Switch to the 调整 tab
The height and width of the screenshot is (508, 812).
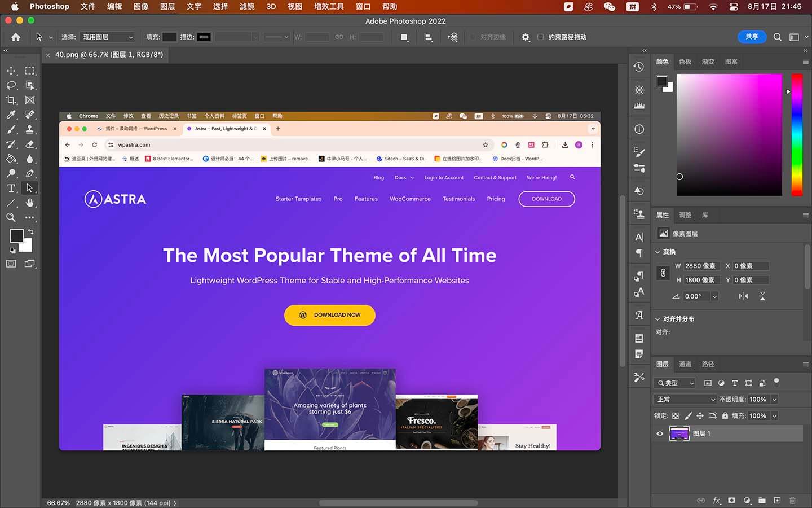685,215
